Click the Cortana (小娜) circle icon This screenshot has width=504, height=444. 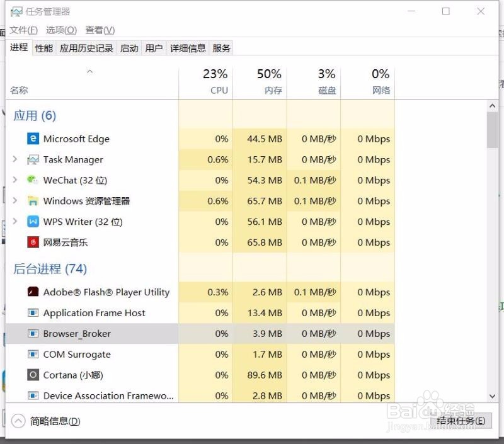point(33,375)
